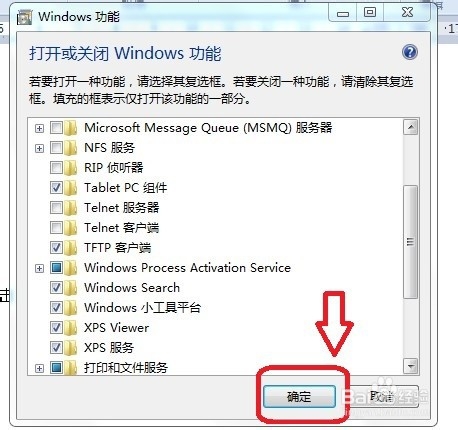
Task: Disable the TFTP 客户端 checkbox
Action: click(x=56, y=248)
